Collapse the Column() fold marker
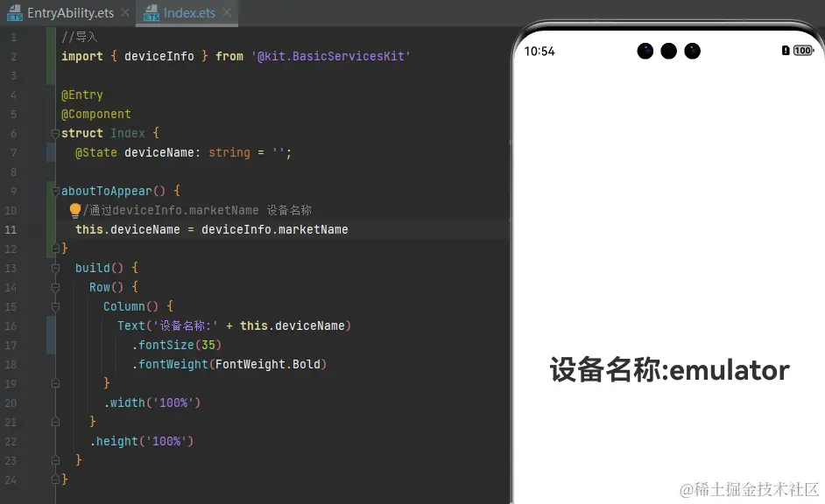Screen dimensions: 825x504 tap(54, 306)
